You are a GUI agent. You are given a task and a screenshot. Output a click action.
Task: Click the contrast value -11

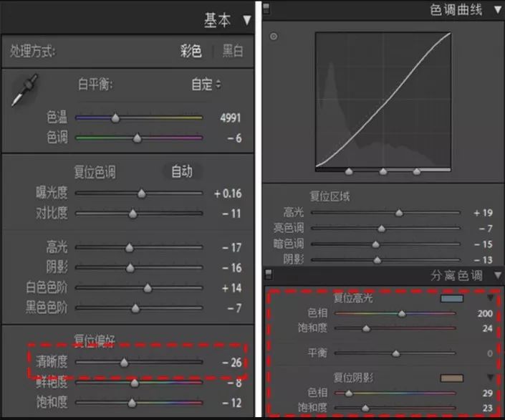pyautogui.click(x=231, y=214)
